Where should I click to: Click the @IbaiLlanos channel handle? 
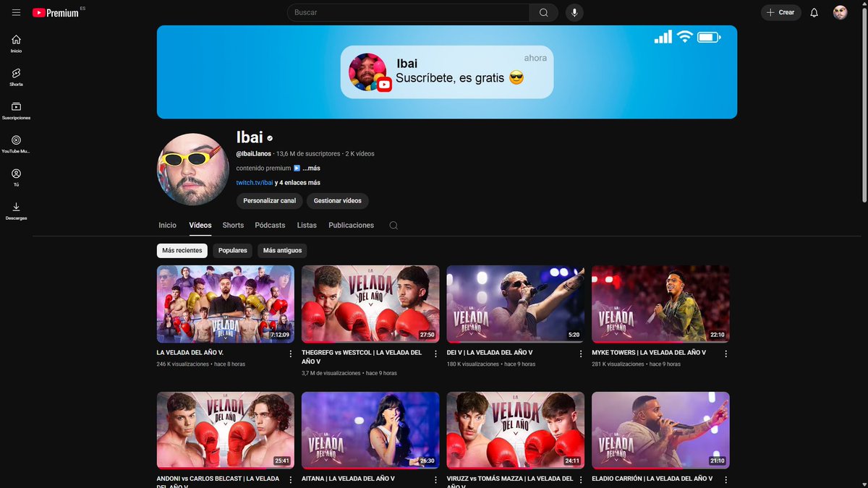(x=254, y=154)
